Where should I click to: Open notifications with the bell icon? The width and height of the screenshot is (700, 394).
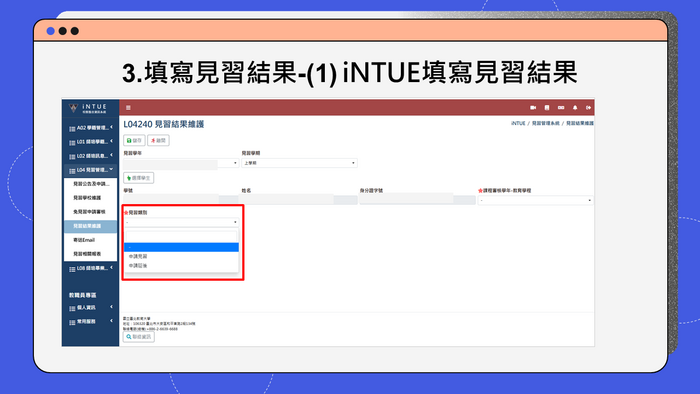575,108
